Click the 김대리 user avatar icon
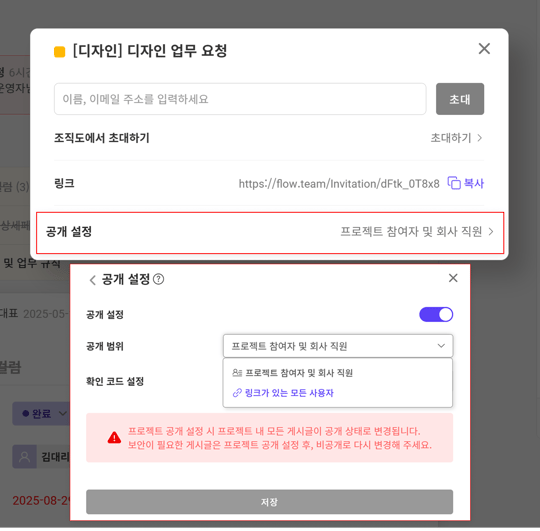The image size is (540, 531). pos(24,457)
